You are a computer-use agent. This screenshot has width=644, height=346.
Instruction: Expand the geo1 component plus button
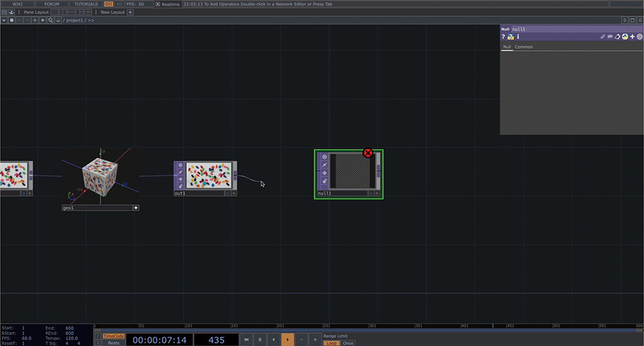[135, 208]
